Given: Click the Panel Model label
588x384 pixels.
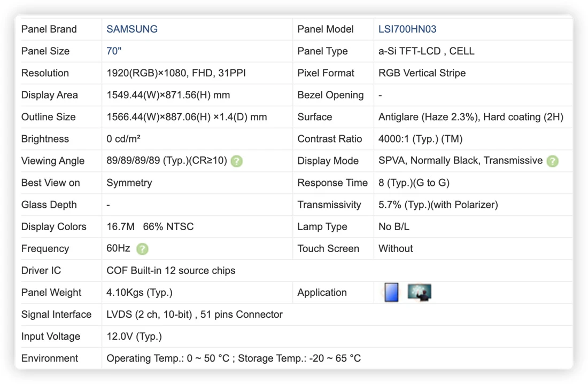Looking at the screenshot, I should (x=326, y=29).
